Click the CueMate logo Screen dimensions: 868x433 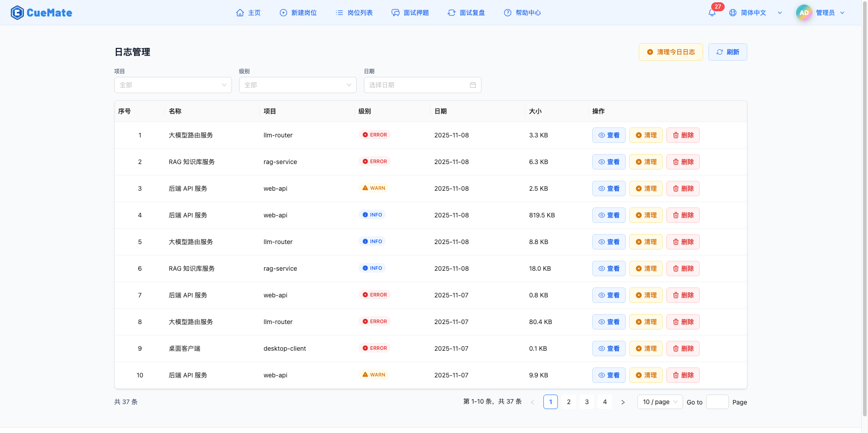[x=41, y=12]
